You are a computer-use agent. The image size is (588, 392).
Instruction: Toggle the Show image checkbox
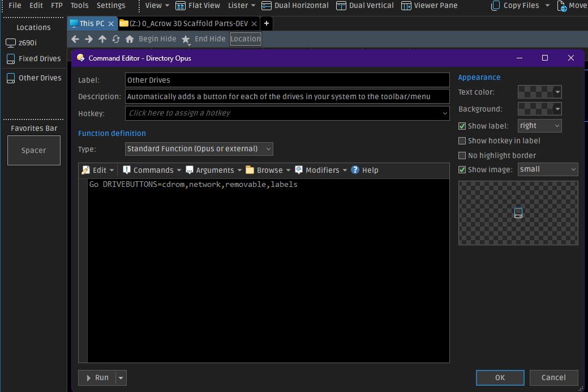[462, 170]
